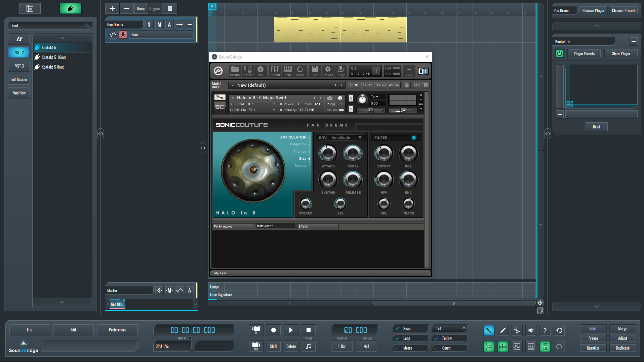Select the scissors cut tool
644x362 pixels.
(517, 330)
